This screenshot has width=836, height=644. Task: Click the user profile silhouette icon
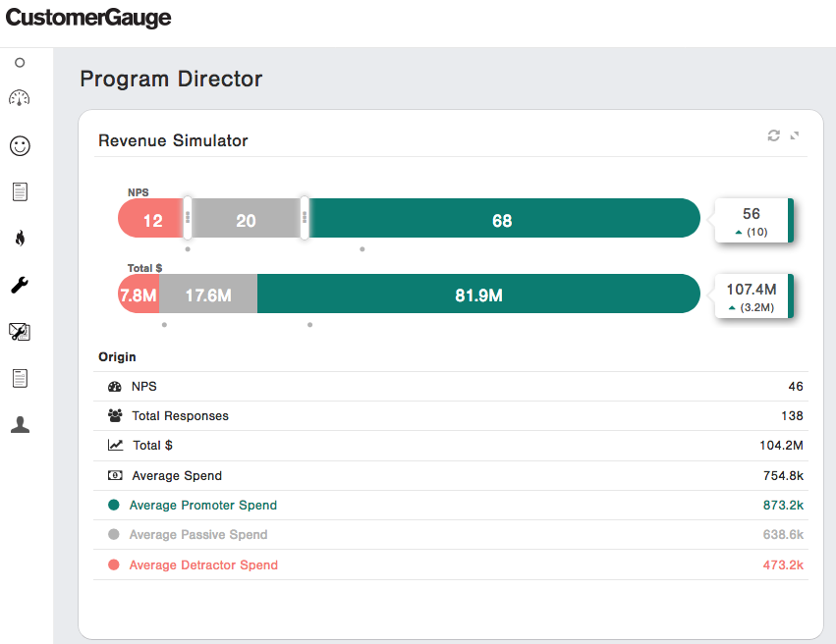(20, 424)
